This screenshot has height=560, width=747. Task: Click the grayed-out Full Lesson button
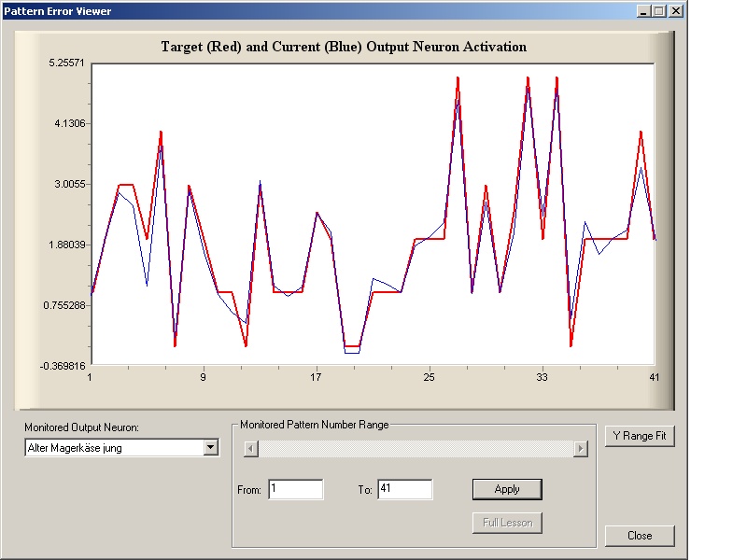pos(507,523)
